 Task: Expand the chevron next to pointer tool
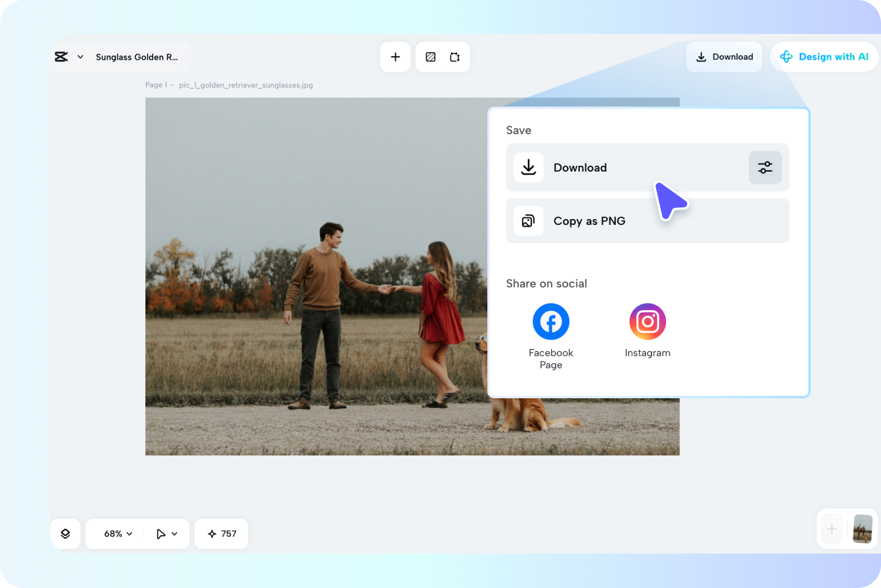(x=175, y=534)
